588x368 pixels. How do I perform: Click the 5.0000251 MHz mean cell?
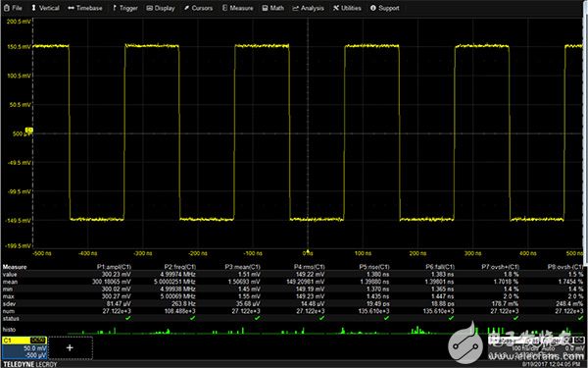coord(174,282)
